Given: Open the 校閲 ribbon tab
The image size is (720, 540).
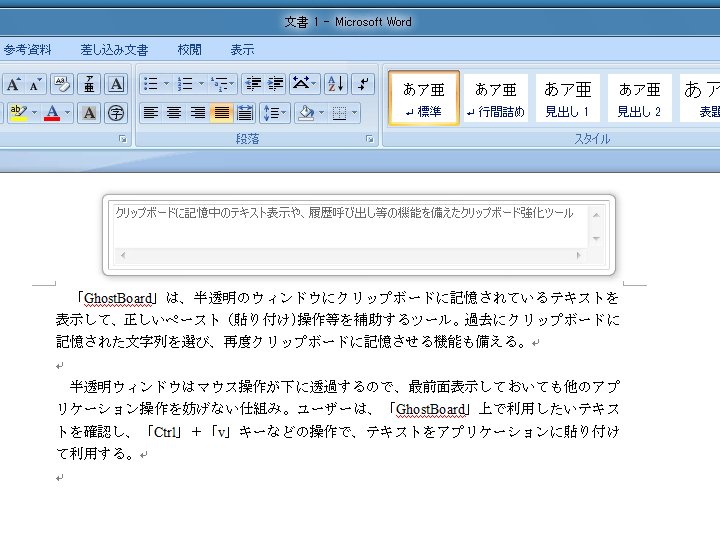Looking at the screenshot, I should [x=190, y=50].
